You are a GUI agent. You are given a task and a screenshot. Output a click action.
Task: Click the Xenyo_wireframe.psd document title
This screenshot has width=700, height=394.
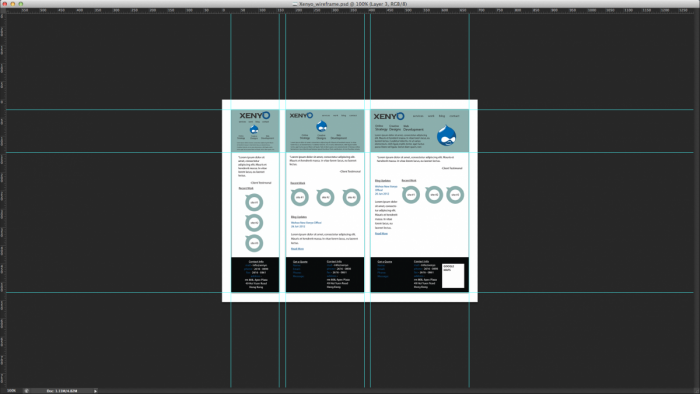click(350, 4)
